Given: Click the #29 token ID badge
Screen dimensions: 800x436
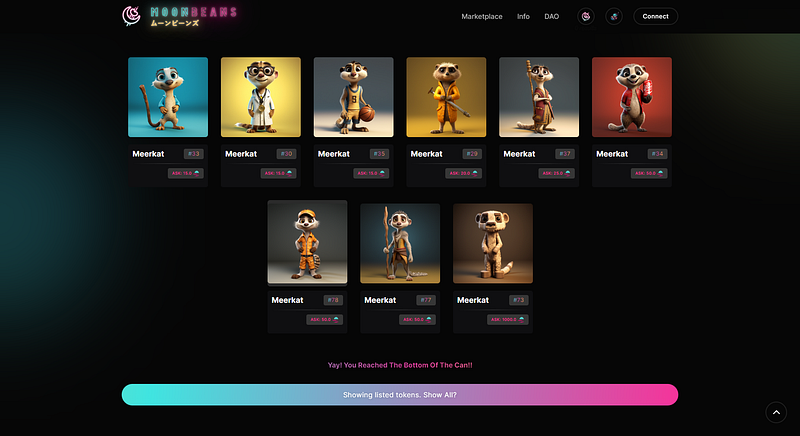Looking at the screenshot, I should (472, 153).
